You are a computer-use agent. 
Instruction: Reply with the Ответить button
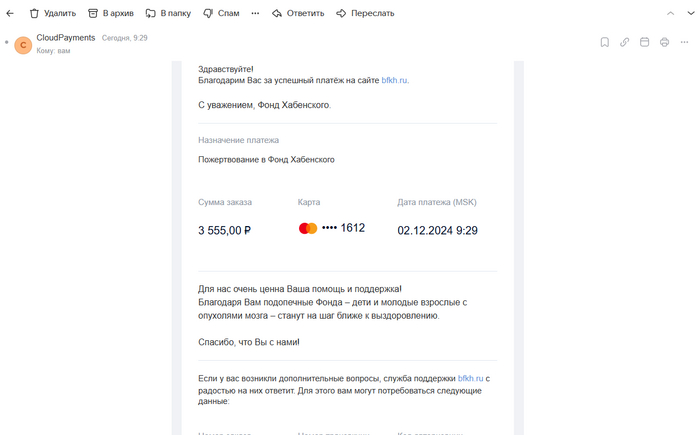click(298, 14)
